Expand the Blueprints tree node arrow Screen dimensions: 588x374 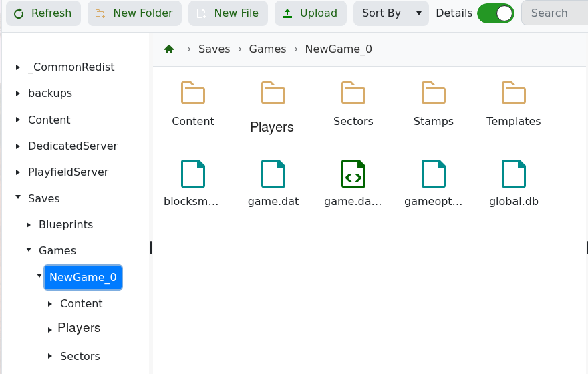coord(29,225)
